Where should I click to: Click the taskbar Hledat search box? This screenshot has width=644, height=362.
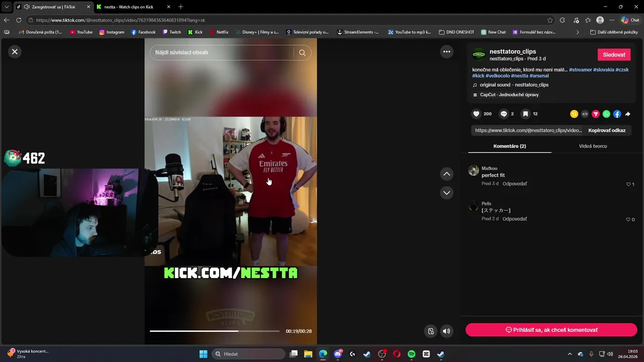[249, 354]
